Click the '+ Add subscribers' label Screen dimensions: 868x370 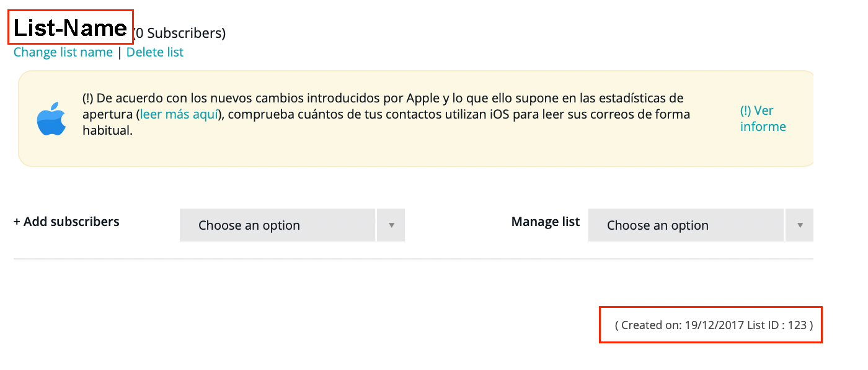(66, 222)
